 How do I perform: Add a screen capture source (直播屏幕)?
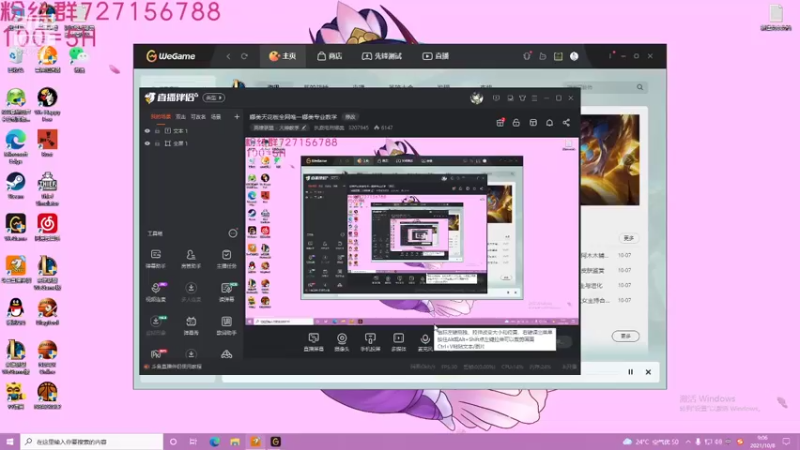[x=314, y=342]
